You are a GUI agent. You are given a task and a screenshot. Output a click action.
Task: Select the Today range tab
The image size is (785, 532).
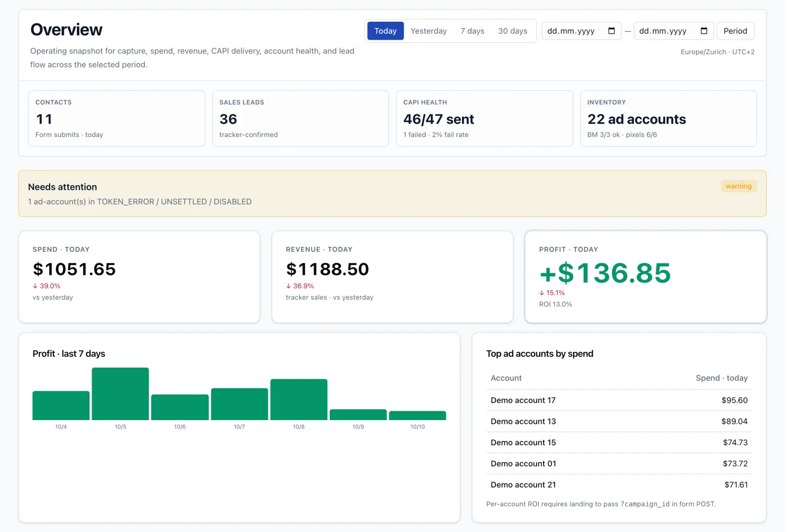[x=386, y=31]
